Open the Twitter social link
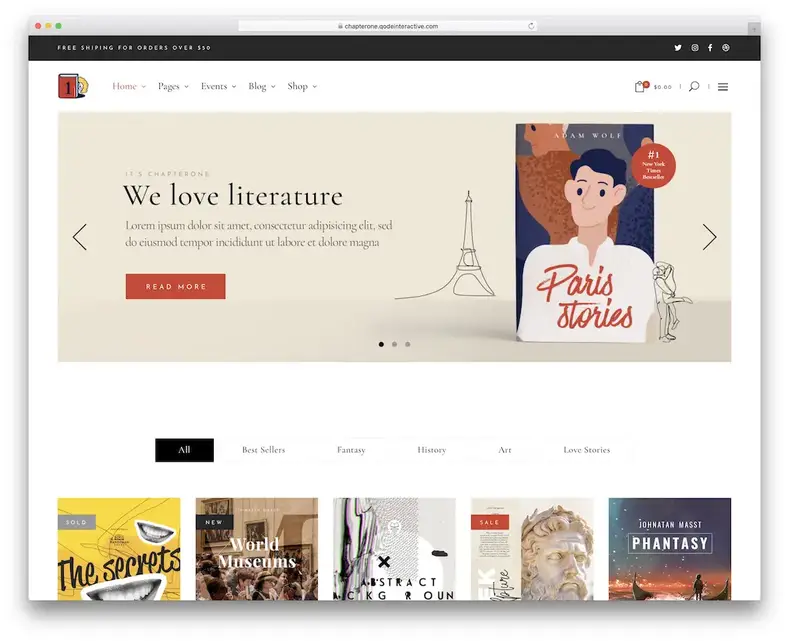 coord(678,48)
